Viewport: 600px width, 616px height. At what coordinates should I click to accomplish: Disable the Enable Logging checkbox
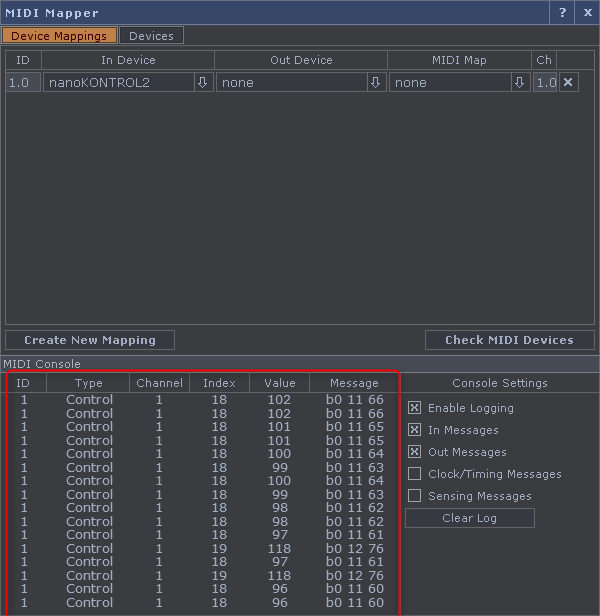[415, 408]
